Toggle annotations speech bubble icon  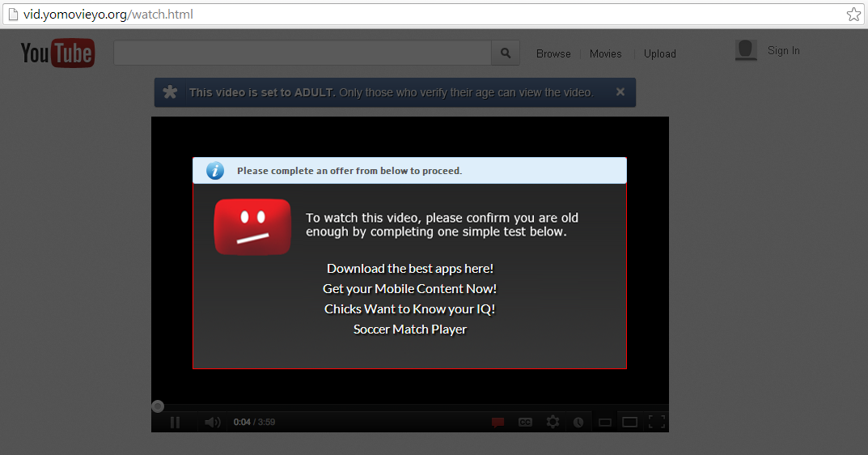498,422
